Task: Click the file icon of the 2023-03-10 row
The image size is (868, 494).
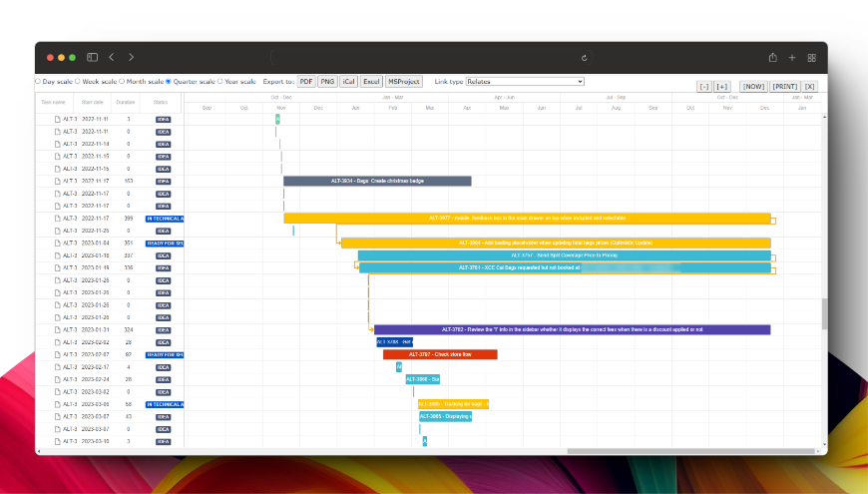Action: (x=57, y=441)
